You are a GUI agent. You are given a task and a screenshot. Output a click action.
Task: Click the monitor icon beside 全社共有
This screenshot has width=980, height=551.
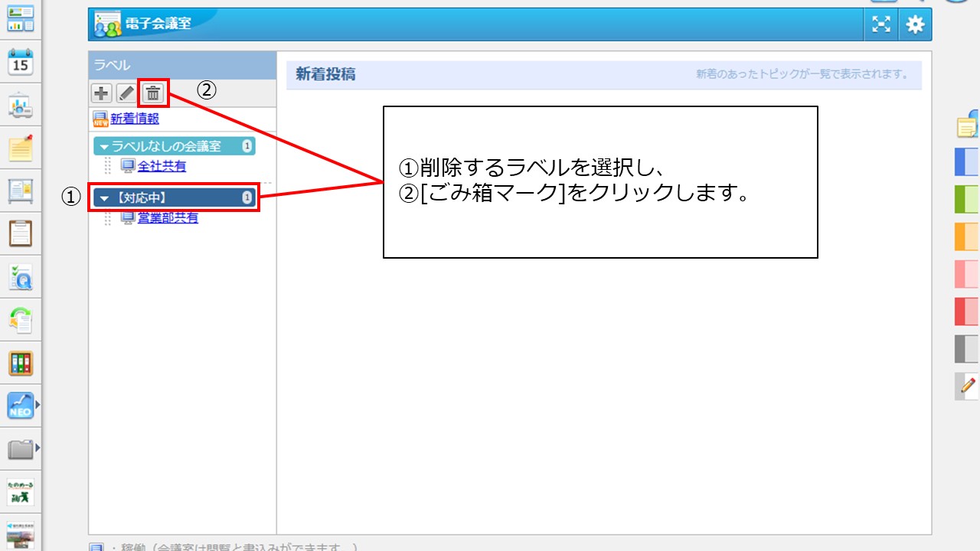point(128,166)
